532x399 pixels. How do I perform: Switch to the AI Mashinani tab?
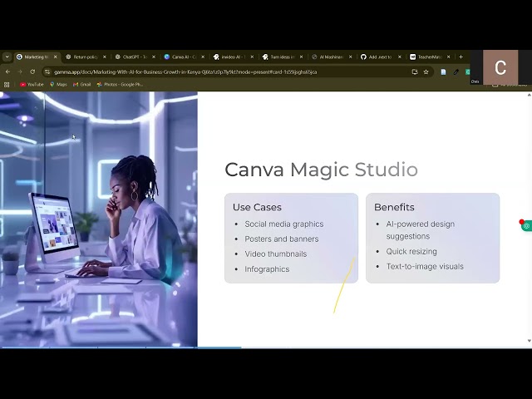click(332, 57)
